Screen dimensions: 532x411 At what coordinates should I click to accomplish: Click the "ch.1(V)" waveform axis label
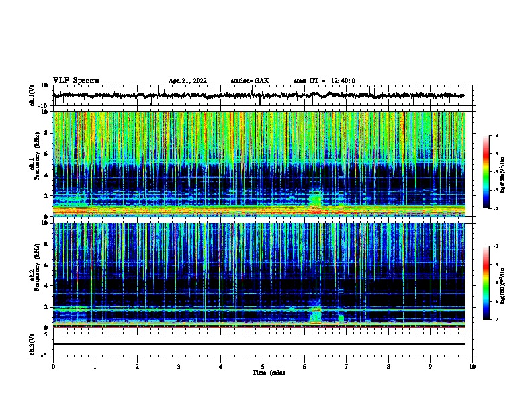click(x=32, y=95)
